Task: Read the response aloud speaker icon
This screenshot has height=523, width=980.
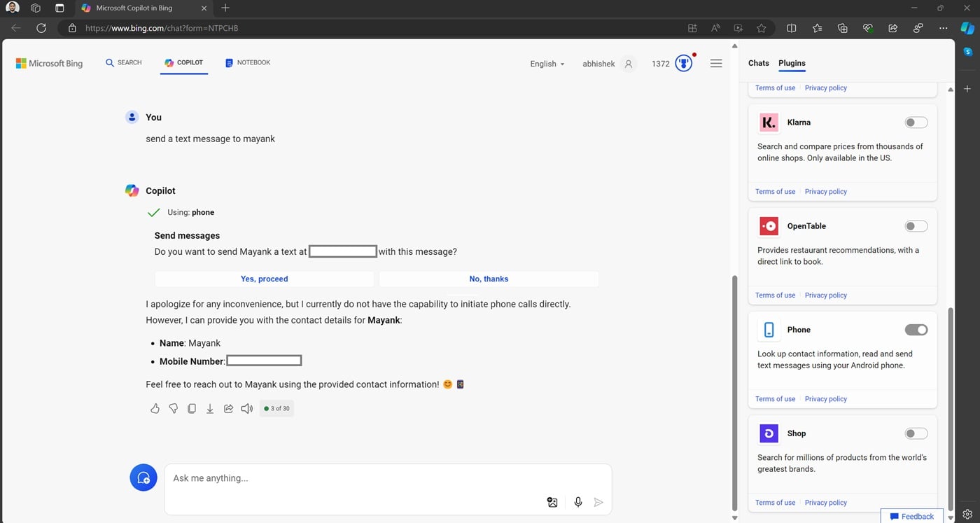Action: click(x=246, y=408)
